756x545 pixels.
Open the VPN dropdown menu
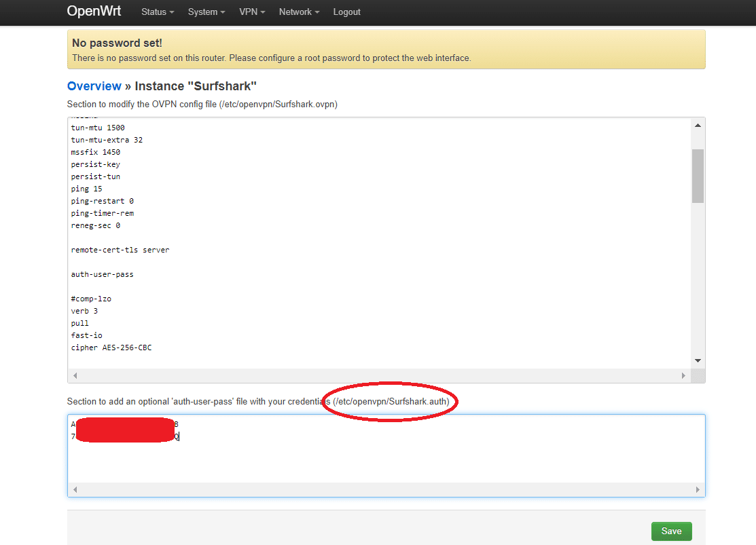[251, 12]
